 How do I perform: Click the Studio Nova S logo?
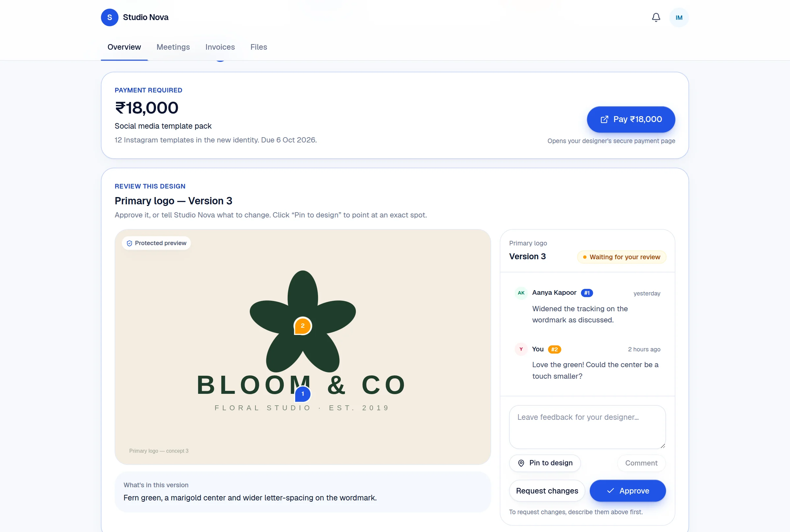click(x=110, y=17)
